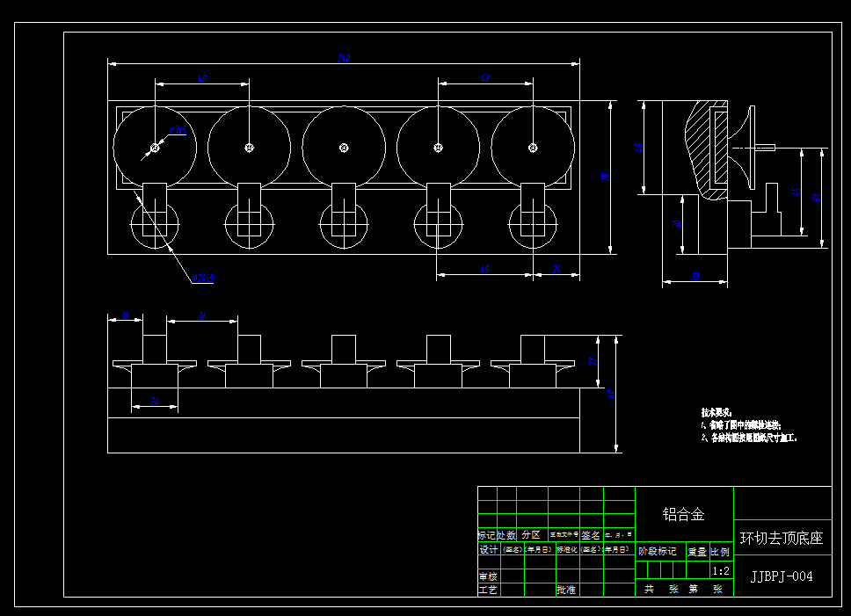Select the ø24x5 leader annotation
Image resolution: width=851 pixels, height=616 pixels.
[203, 279]
